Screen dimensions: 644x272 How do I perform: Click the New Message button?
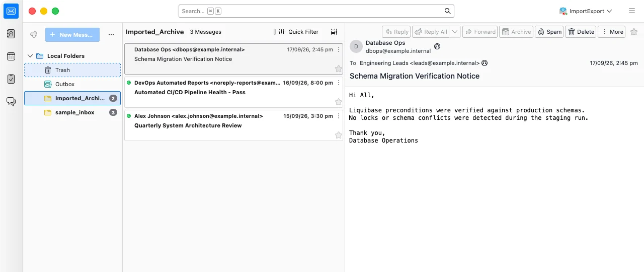click(72, 35)
